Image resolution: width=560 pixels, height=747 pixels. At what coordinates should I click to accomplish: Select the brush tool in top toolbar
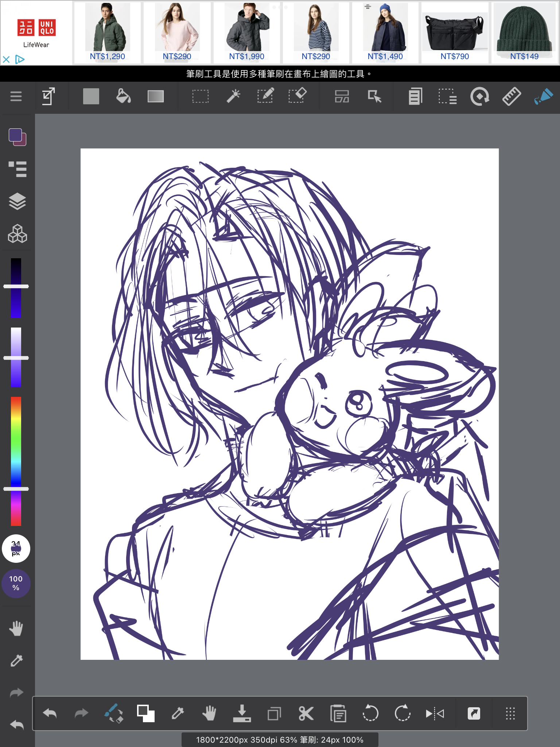tap(544, 96)
